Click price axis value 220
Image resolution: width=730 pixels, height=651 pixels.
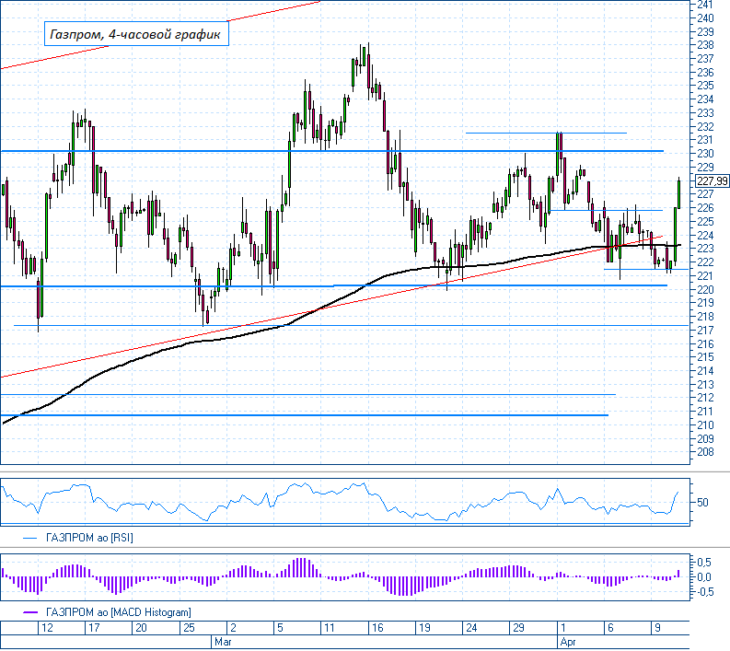705,290
